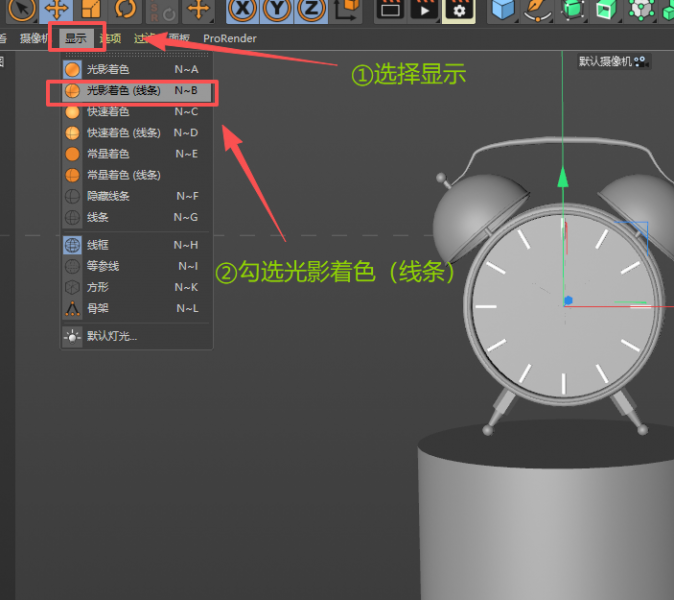Choose 光影着色 (线条) display mode
Viewport: 674px width, 600px height.
coord(137,91)
